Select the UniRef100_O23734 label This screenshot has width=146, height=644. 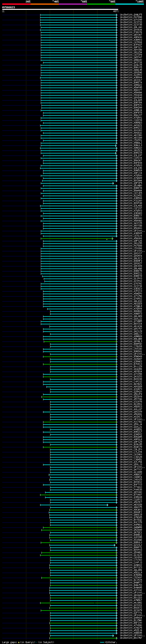131,286
